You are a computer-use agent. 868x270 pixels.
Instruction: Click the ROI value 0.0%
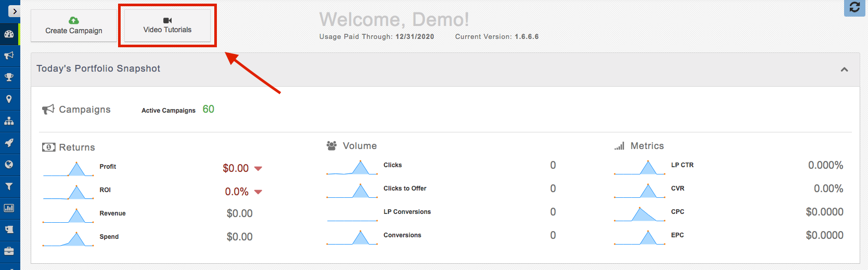coord(237,192)
